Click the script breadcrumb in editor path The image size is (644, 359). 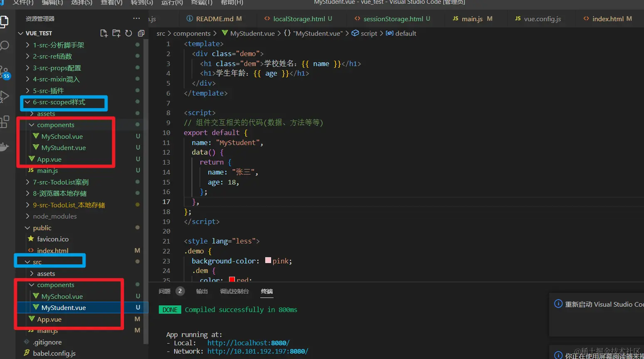click(369, 33)
